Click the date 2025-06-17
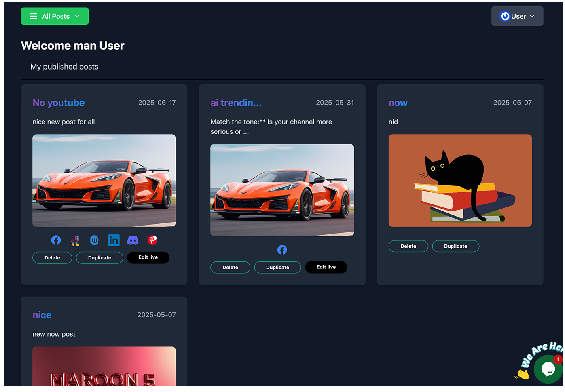Screen dimensions: 565x392 point(157,103)
